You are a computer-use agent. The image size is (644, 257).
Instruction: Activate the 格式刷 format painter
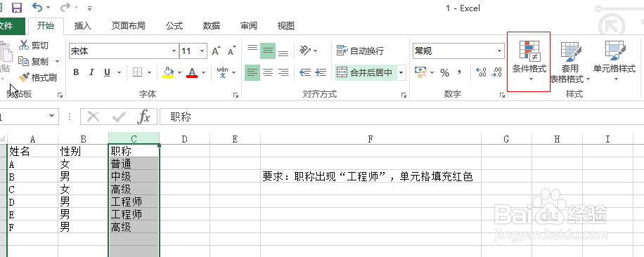point(38,77)
